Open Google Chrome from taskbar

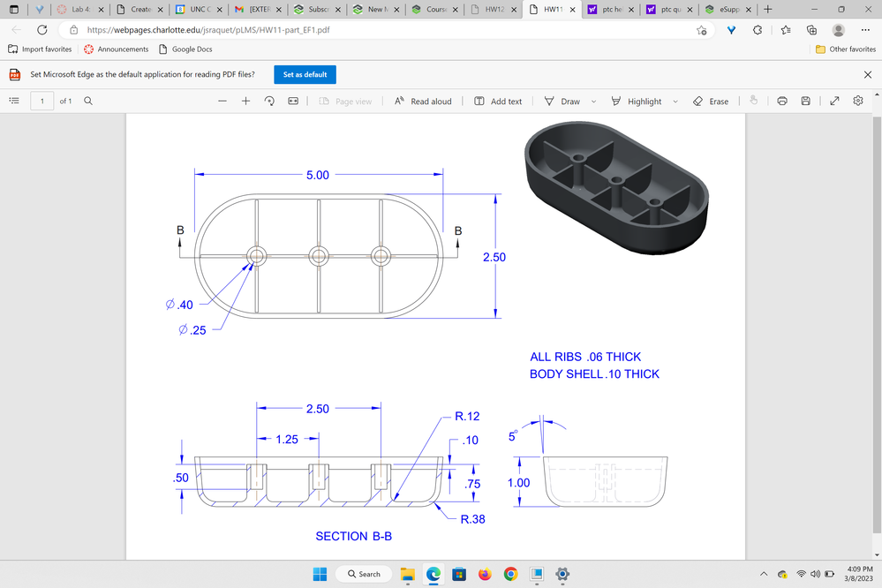(511, 574)
